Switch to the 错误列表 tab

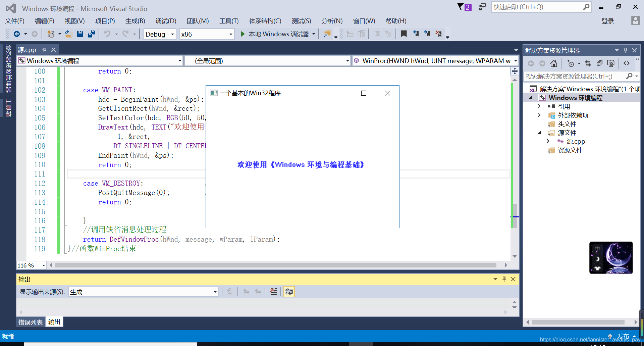point(30,322)
